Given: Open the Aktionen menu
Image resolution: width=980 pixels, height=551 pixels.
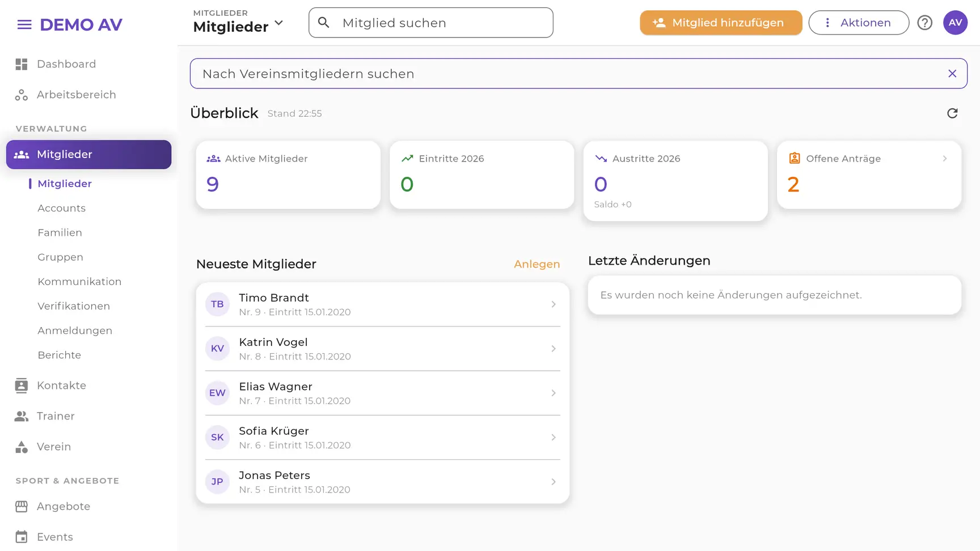Looking at the screenshot, I should click(x=859, y=23).
